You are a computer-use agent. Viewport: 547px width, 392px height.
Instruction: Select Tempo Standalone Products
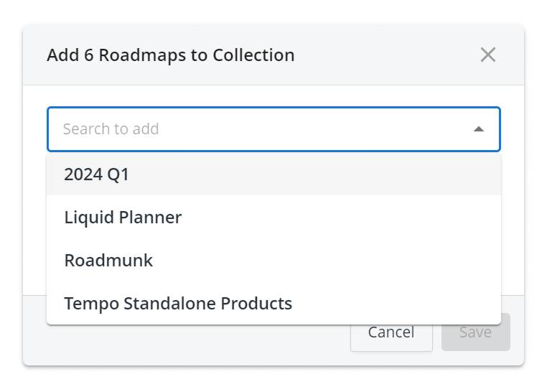178,303
